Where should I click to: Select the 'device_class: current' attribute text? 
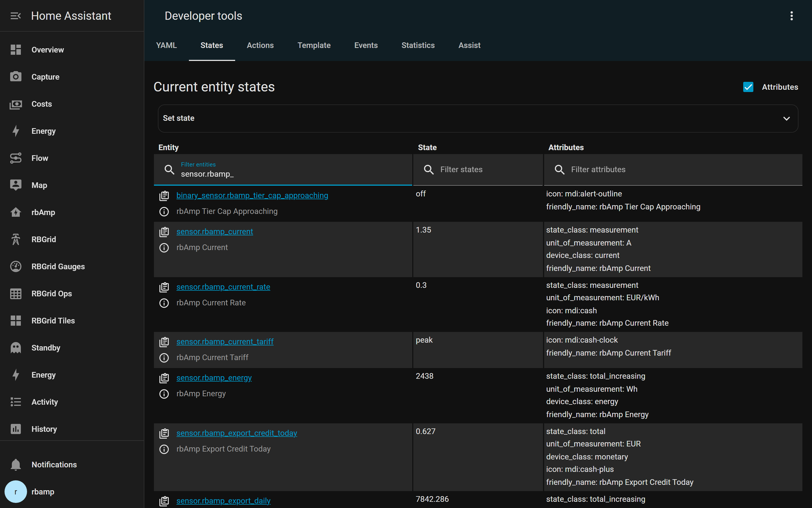[583, 255]
